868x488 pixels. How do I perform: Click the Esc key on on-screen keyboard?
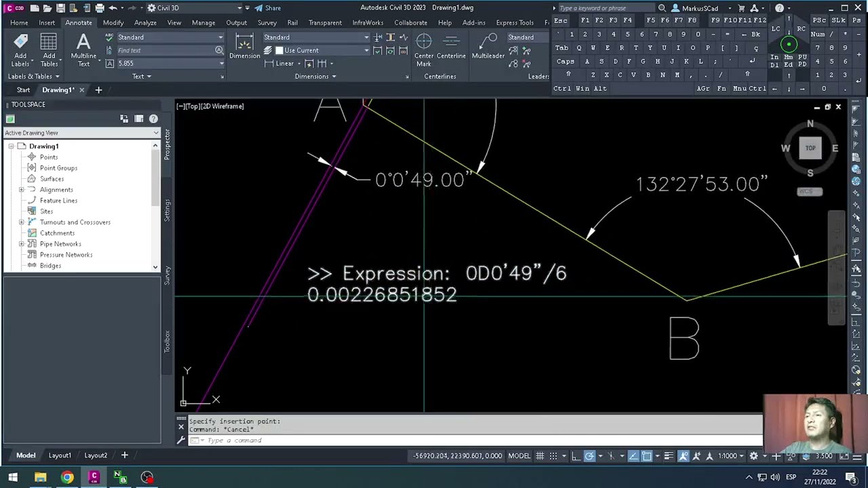(561, 20)
